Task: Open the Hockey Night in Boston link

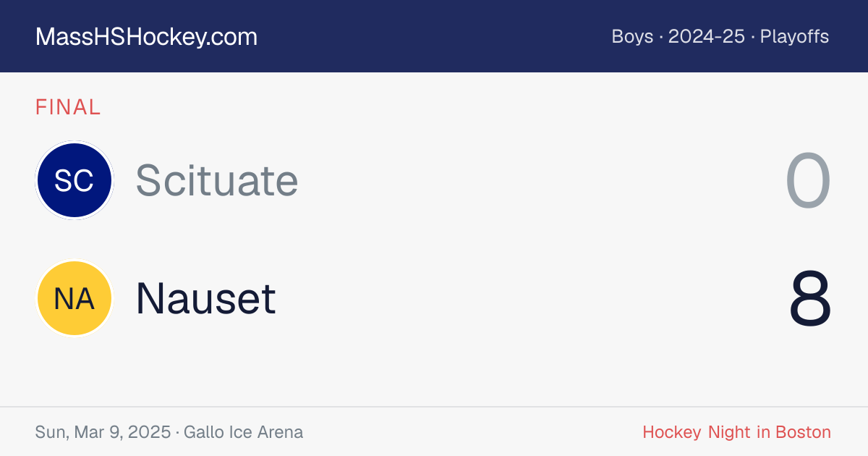Action: (736, 433)
